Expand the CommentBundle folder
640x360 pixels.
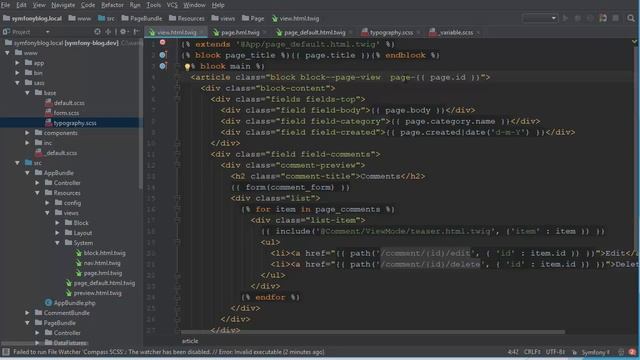tap(27, 313)
